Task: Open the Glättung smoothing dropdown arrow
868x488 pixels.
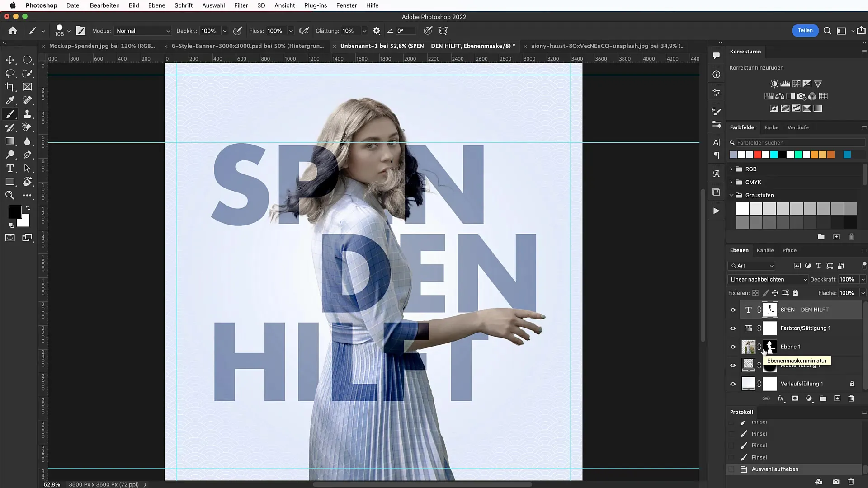Action: pyautogui.click(x=364, y=31)
